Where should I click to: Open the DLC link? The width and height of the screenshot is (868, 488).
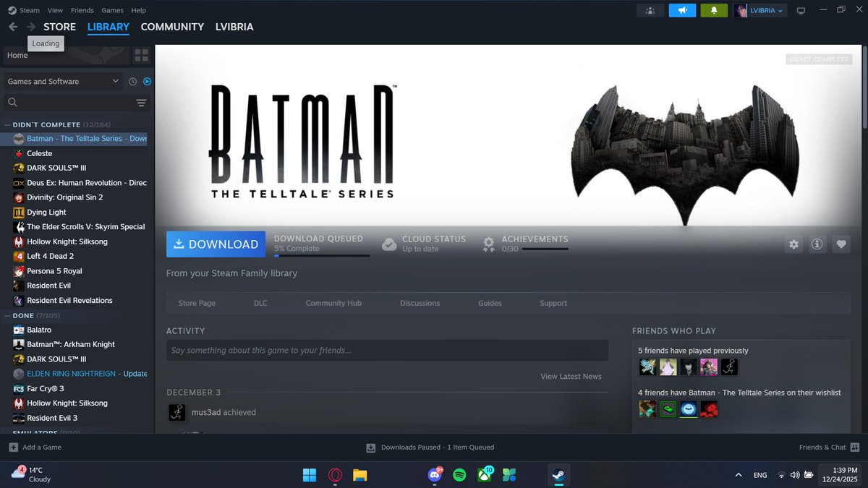pos(260,303)
